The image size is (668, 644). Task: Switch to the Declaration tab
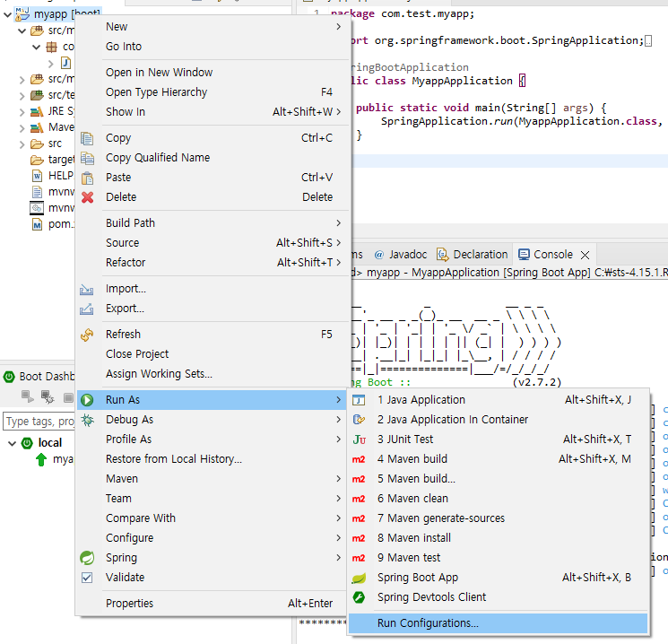pos(473,255)
